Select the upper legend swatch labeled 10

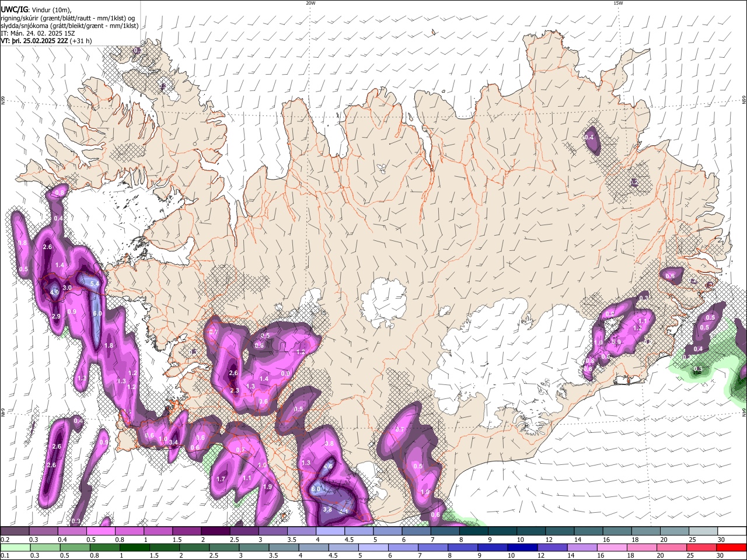pos(531,531)
